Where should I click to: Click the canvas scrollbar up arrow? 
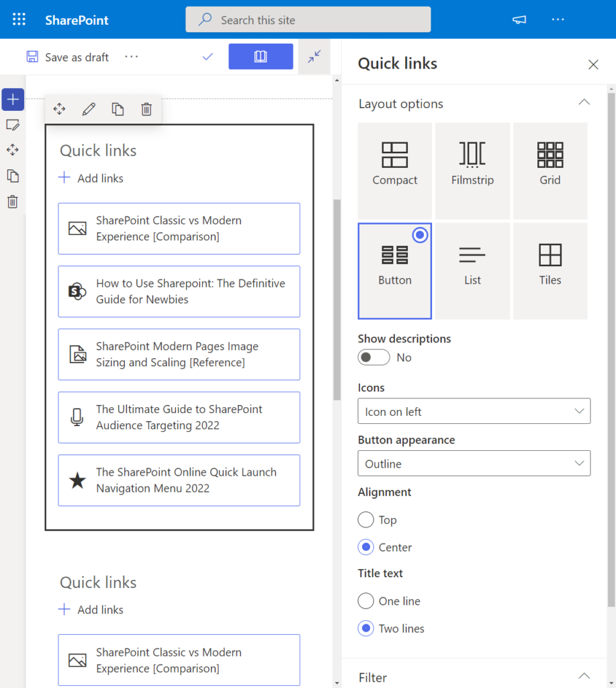point(337,81)
